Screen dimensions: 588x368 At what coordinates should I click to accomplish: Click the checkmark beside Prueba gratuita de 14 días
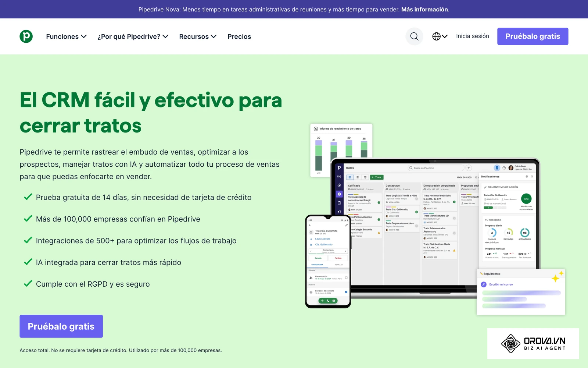28,197
